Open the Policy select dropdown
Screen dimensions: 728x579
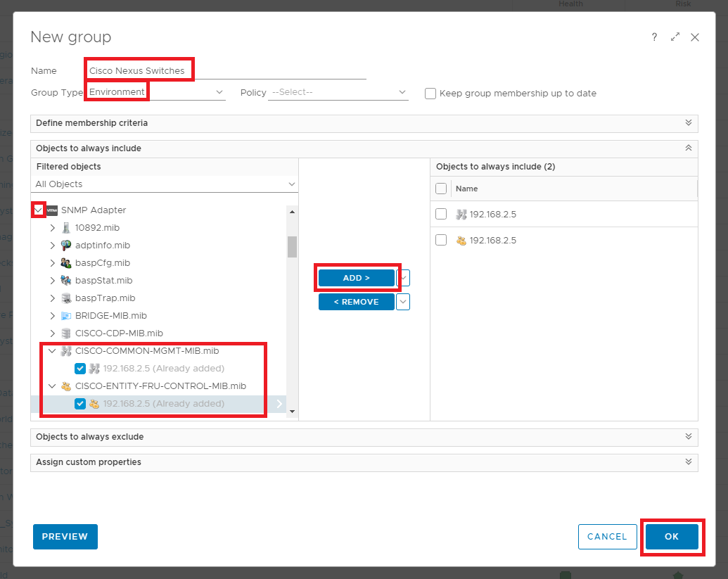[x=338, y=92]
